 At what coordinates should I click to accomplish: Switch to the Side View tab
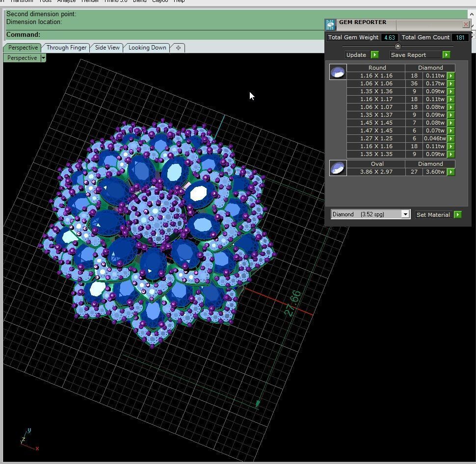(107, 48)
